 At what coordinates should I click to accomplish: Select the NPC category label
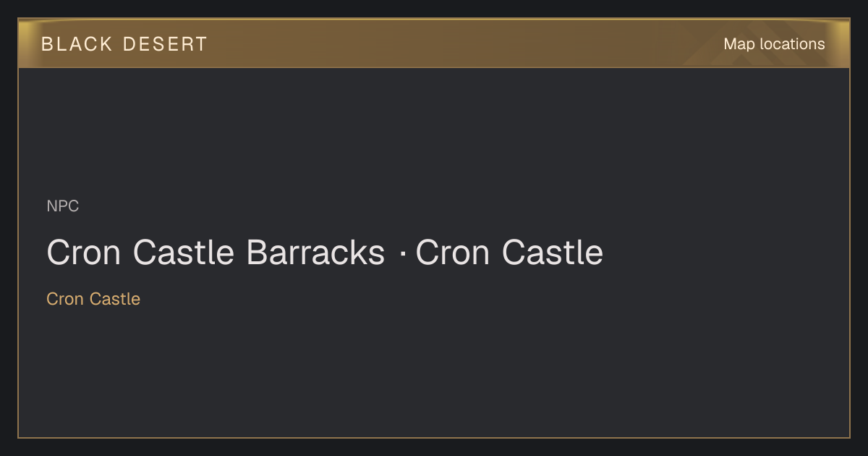[x=63, y=206]
